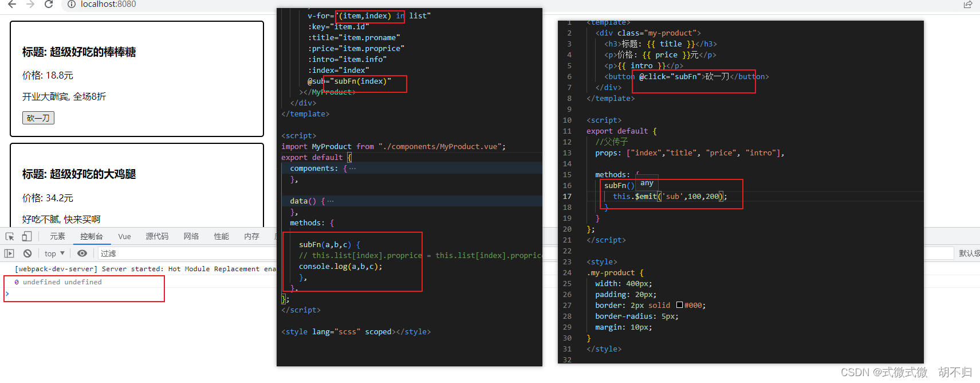Click line number 17 in right code
Image resolution: width=980 pixels, height=383 pixels.
tap(567, 197)
